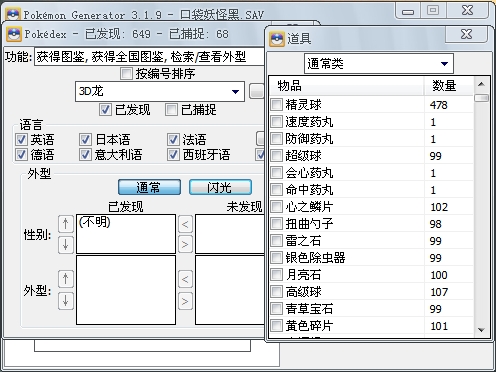Open the 功能 function dropdown field
The height and width of the screenshot is (372, 496).
(x=149, y=57)
